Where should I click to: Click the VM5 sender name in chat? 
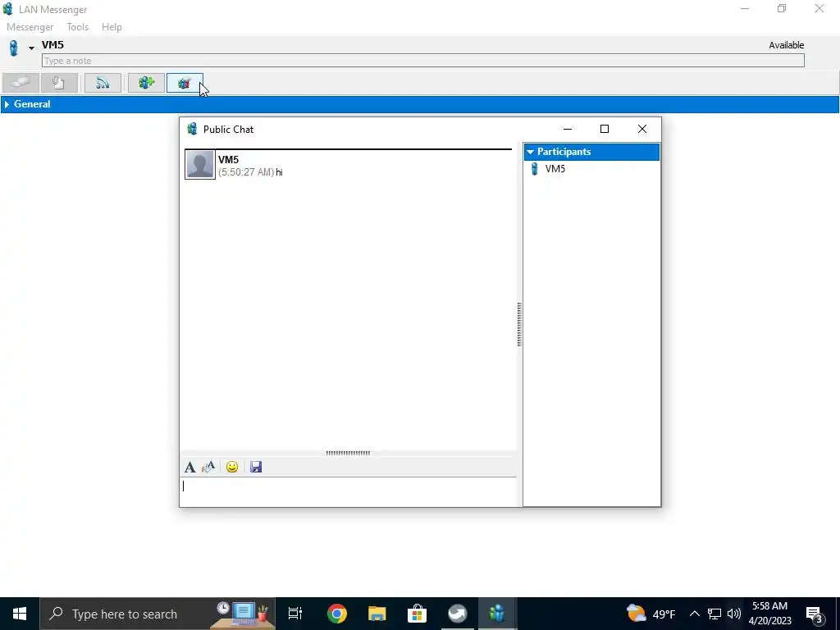[x=228, y=160]
